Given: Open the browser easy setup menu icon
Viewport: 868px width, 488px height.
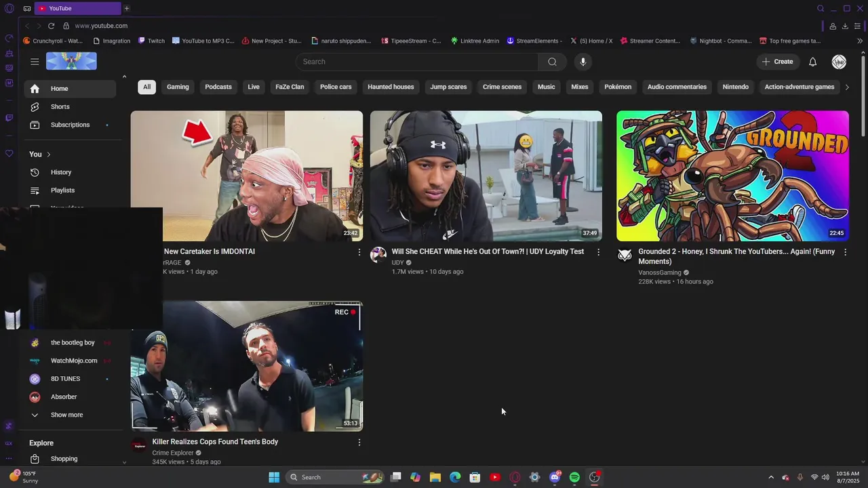Looking at the screenshot, I should tap(857, 26).
